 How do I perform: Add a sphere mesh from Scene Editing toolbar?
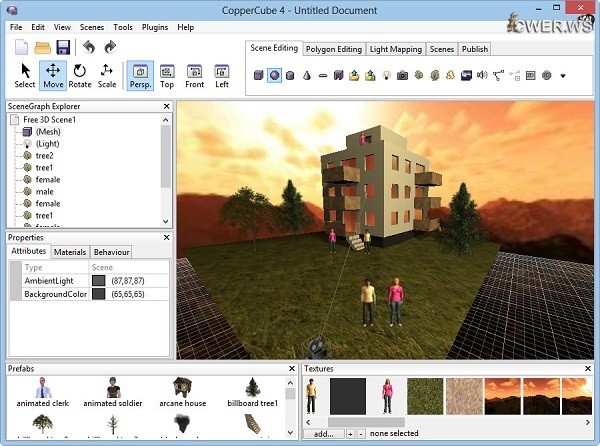tap(274, 75)
